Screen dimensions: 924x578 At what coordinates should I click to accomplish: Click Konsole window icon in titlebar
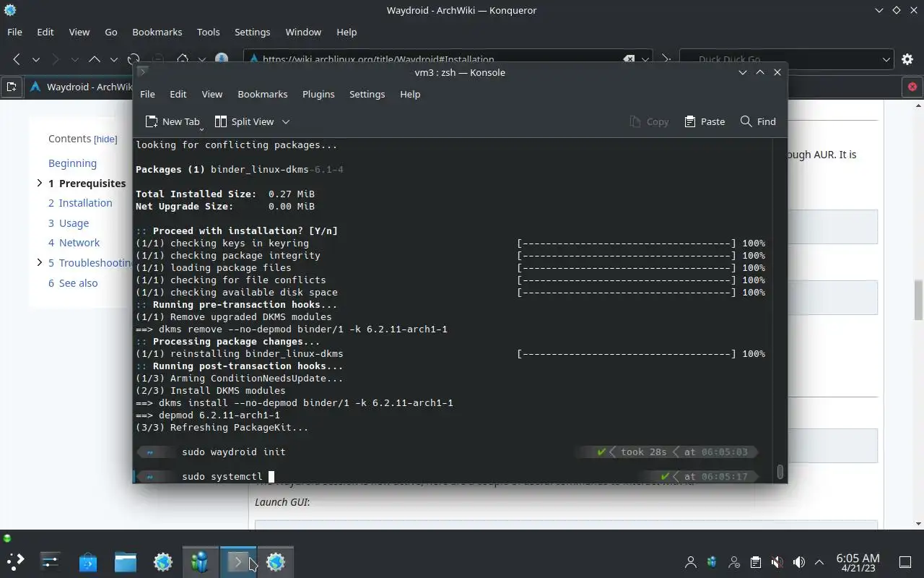coord(143,72)
